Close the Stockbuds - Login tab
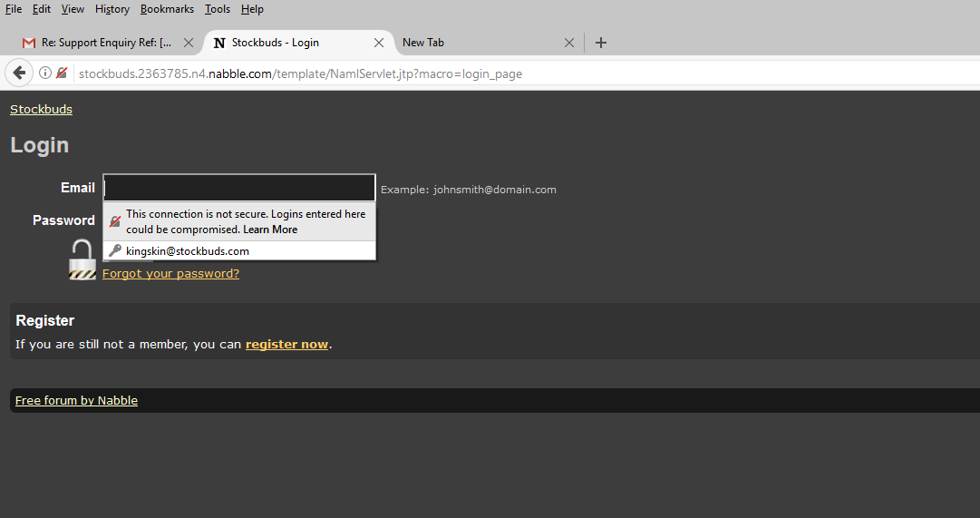Image resolution: width=980 pixels, height=518 pixels. click(x=379, y=43)
